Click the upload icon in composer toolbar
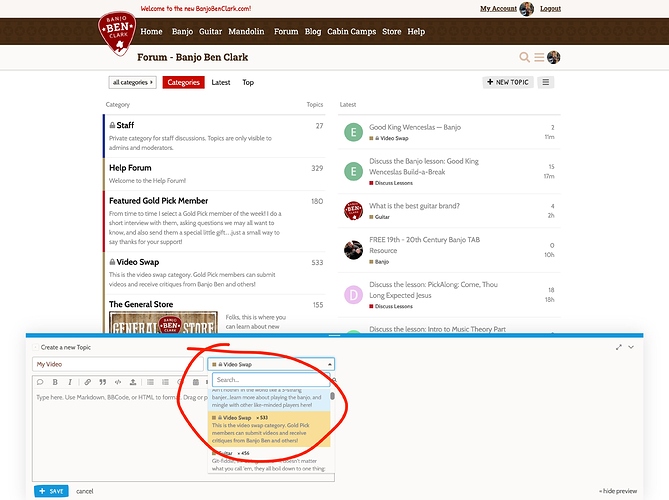Viewport: 669px width, 500px height. coord(134,382)
